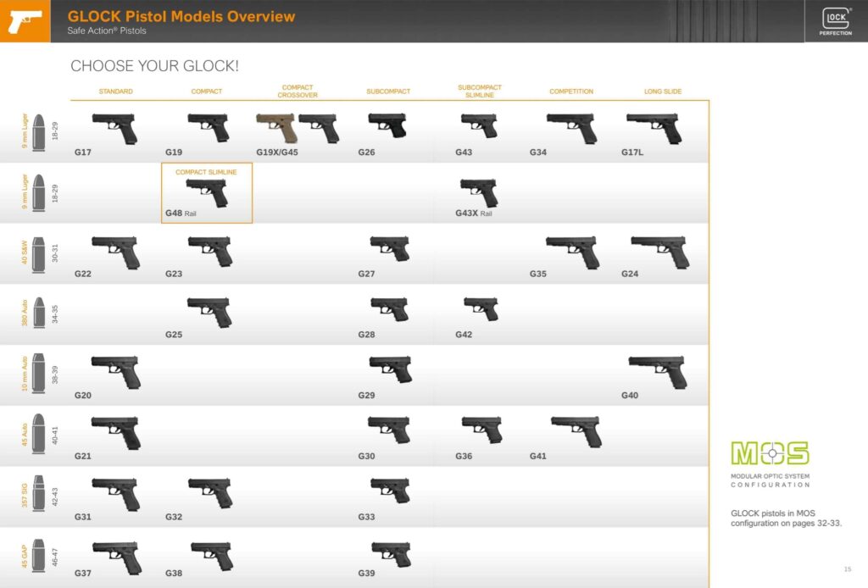
Task: Click the 38-39 page reference text
Action: (x=55, y=374)
